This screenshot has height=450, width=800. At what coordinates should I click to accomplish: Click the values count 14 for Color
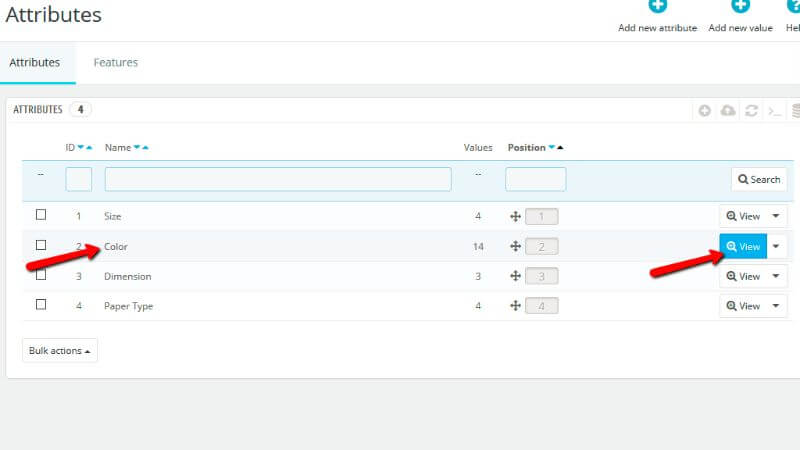478,246
